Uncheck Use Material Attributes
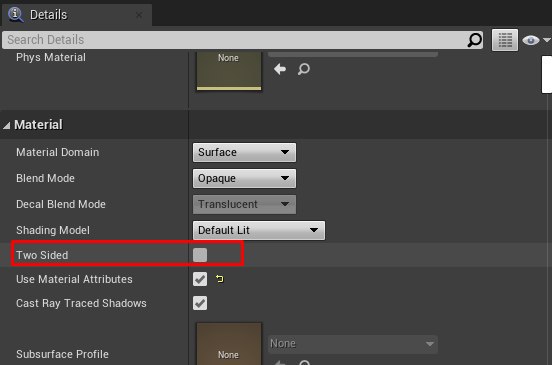Screen dimensions: 552x365 pos(200,279)
